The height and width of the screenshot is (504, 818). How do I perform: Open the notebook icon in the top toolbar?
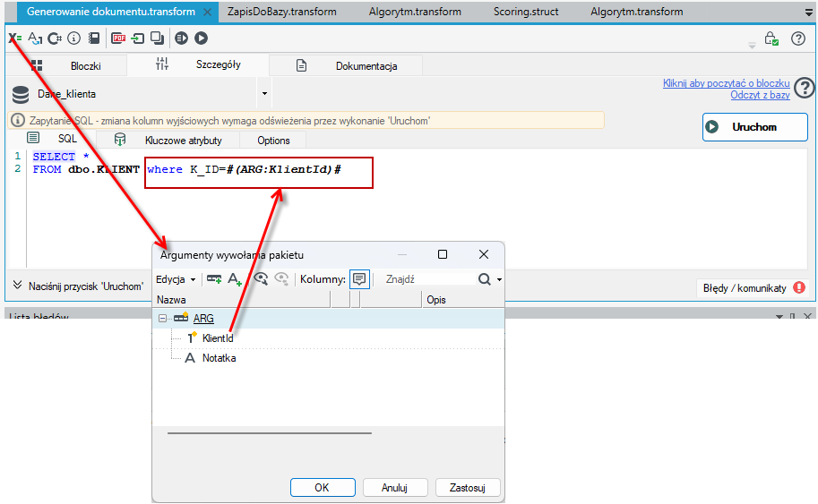pyautogui.click(x=94, y=38)
